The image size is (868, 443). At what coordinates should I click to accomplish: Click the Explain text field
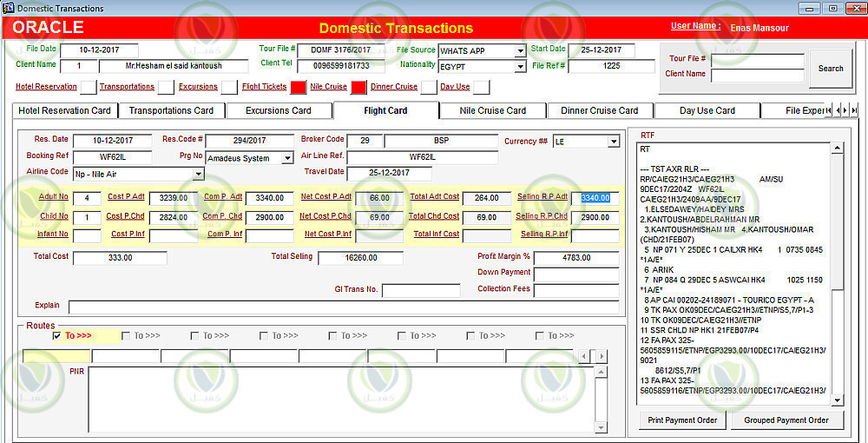point(344,307)
